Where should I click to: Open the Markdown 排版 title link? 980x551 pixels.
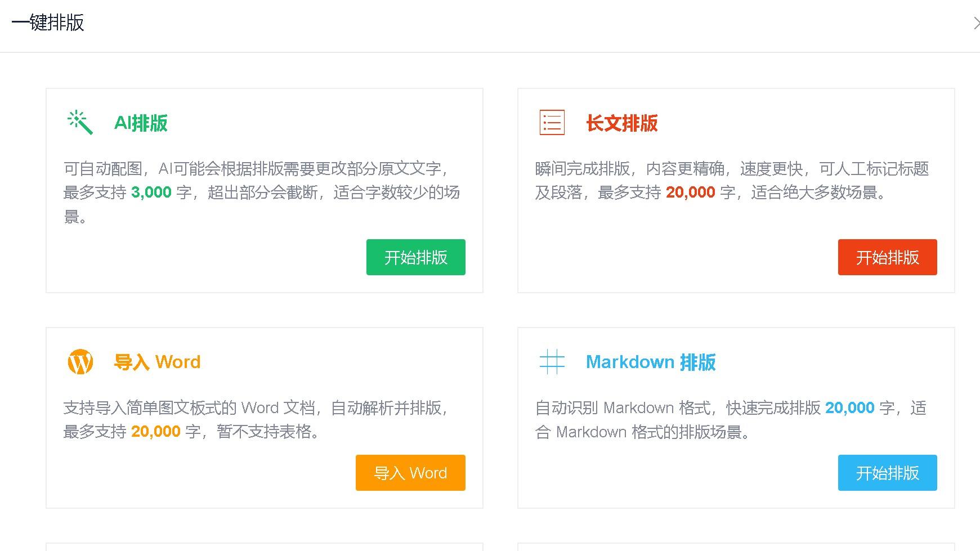651,362
